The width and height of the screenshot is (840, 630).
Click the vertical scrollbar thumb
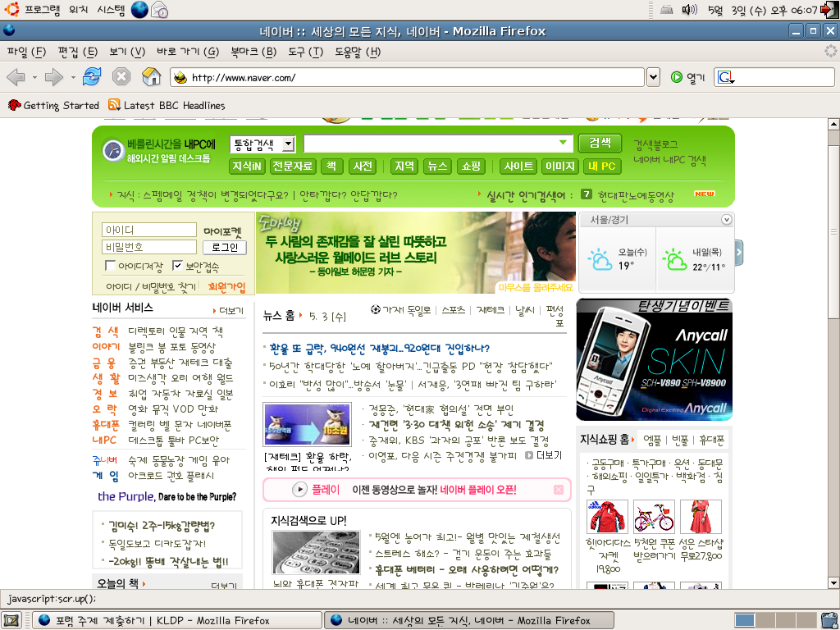pyautogui.click(x=833, y=232)
